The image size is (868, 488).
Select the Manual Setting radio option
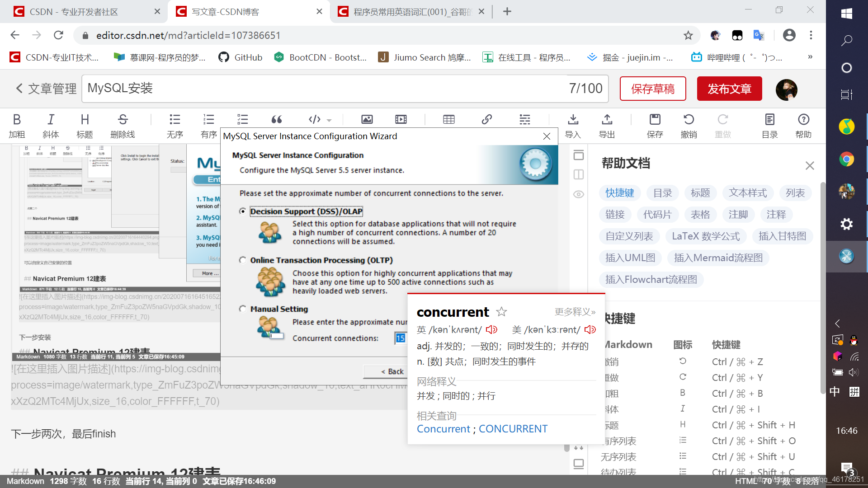243,309
